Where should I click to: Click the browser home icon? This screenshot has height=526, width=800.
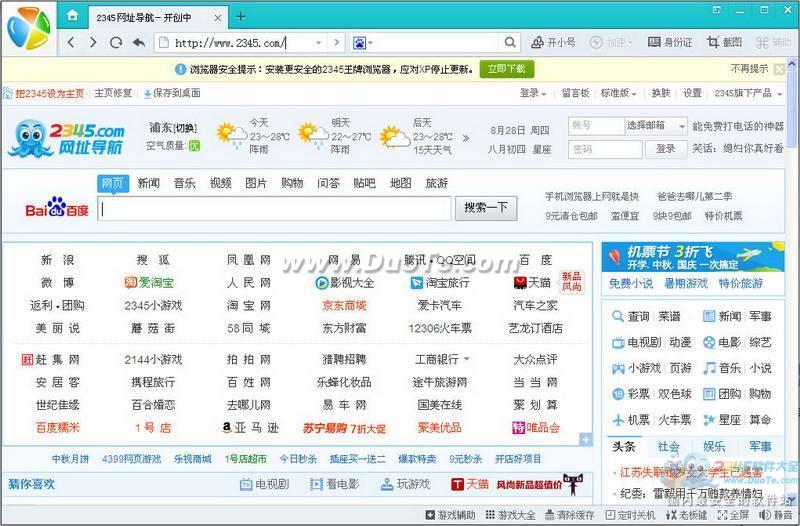click(72, 16)
